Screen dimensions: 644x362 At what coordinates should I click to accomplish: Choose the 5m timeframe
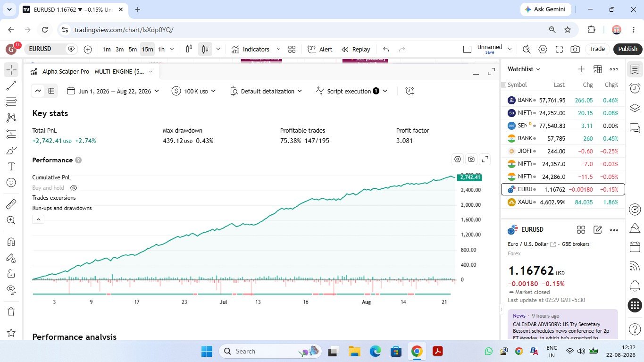133,49
